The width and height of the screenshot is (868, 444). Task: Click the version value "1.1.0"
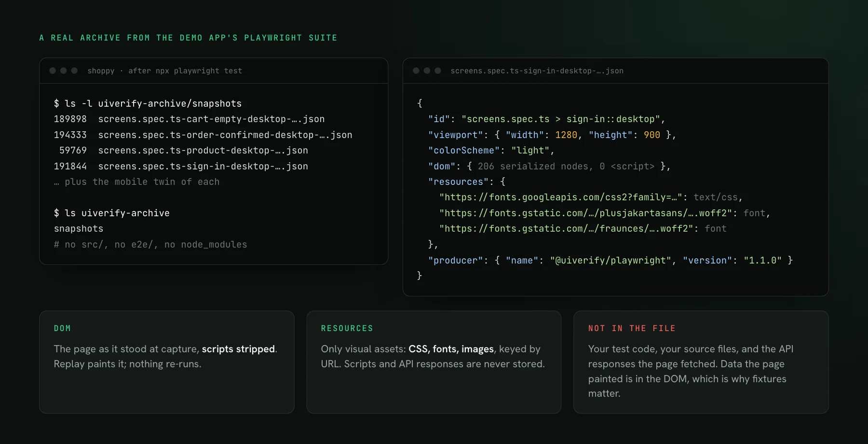[x=762, y=261]
